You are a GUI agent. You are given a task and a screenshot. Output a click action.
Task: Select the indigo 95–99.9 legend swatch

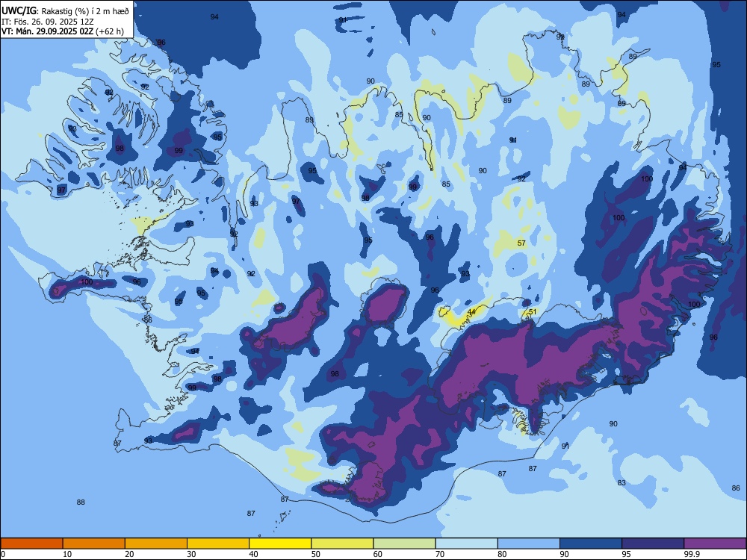click(653, 544)
